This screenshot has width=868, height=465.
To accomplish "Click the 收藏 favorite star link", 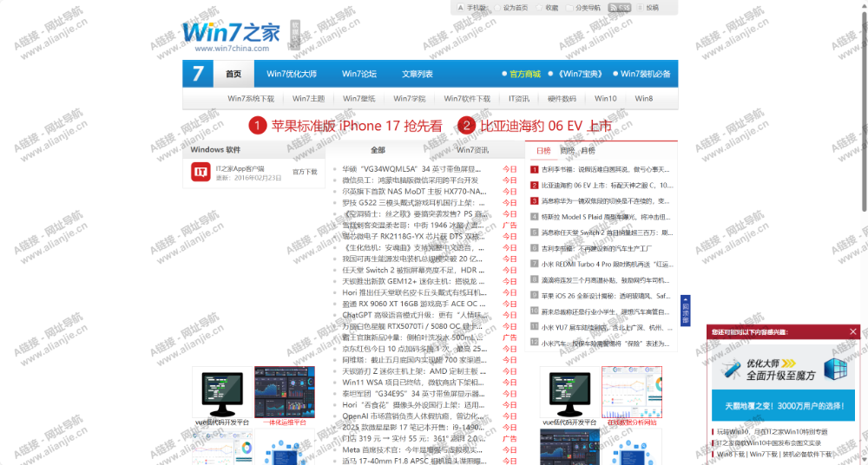I will click(547, 8).
